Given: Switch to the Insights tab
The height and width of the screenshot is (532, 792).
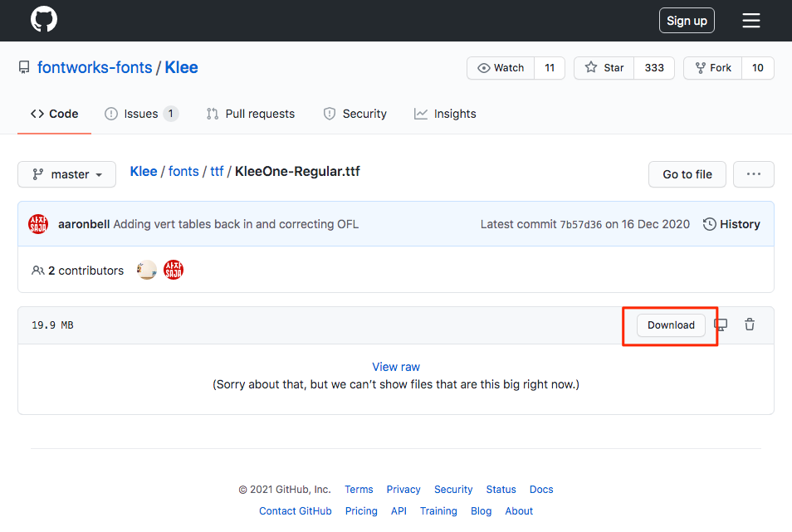Looking at the screenshot, I should pos(445,114).
